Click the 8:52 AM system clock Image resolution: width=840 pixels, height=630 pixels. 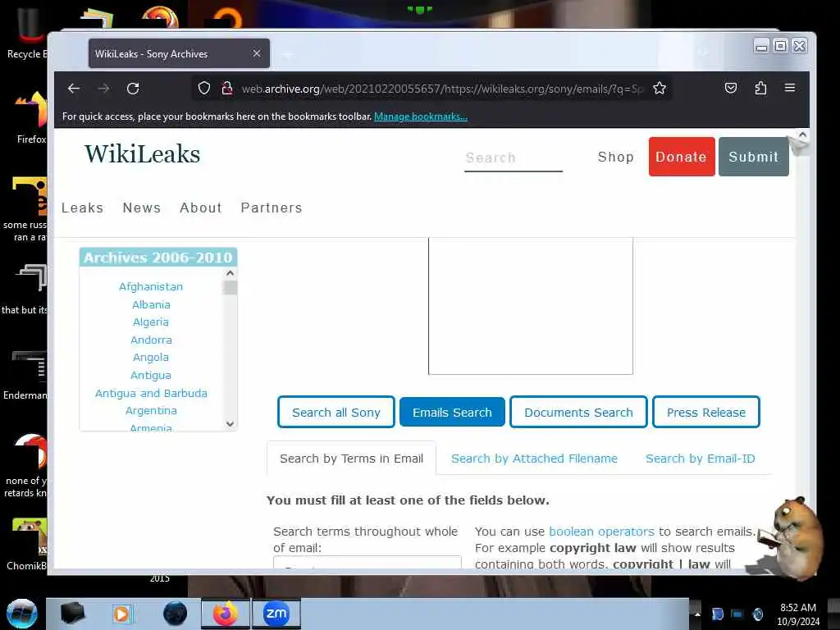coord(798,614)
